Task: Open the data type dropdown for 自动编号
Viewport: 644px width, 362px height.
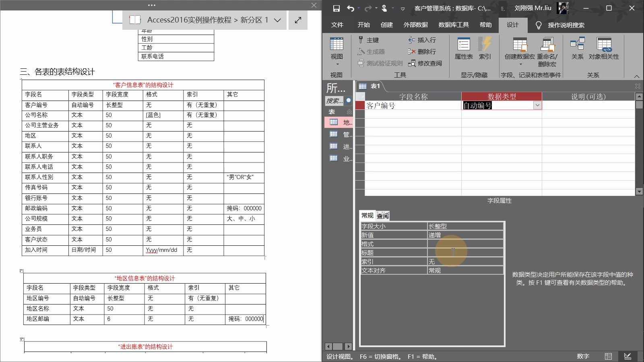Action: pyautogui.click(x=537, y=105)
